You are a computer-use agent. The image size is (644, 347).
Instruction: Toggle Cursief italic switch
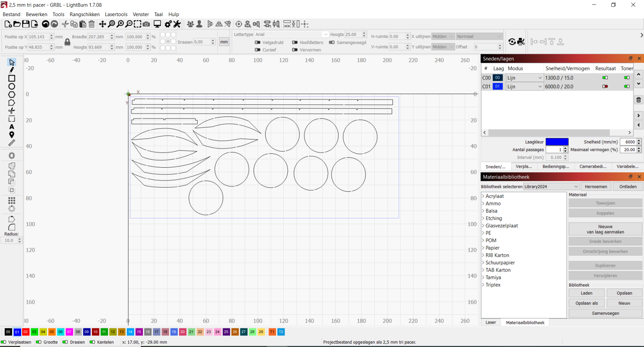(258, 50)
